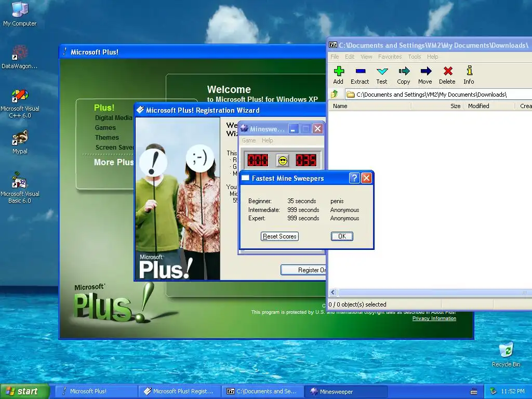Click the Minesweeper timer display showing 035
The width and height of the screenshot is (532, 399).
[x=306, y=160]
